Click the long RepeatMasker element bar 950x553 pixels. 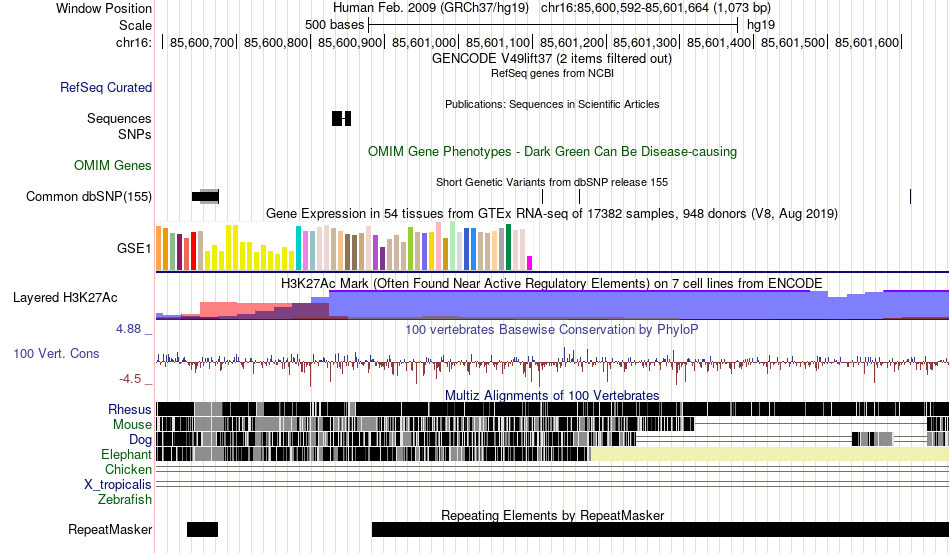coord(660,529)
